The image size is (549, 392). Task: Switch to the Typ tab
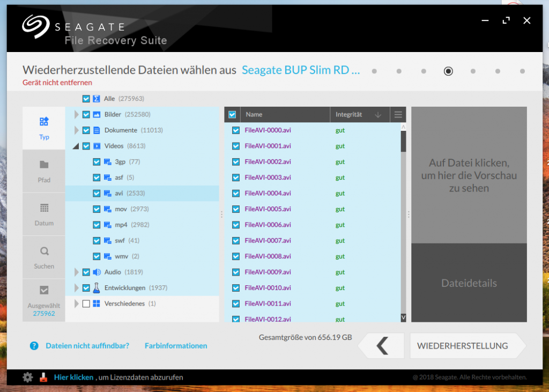(x=44, y=128)
